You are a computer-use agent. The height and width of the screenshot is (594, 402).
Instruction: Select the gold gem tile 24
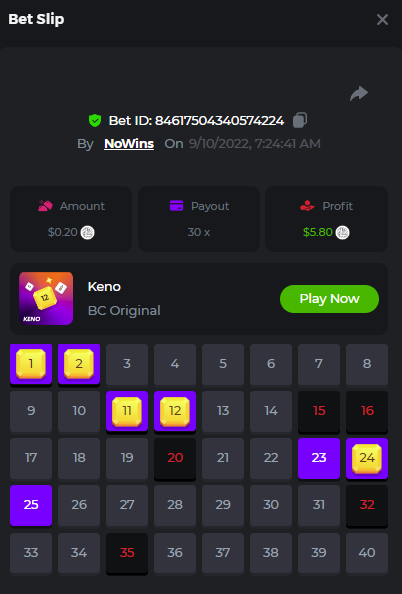(x=367, y=458)
